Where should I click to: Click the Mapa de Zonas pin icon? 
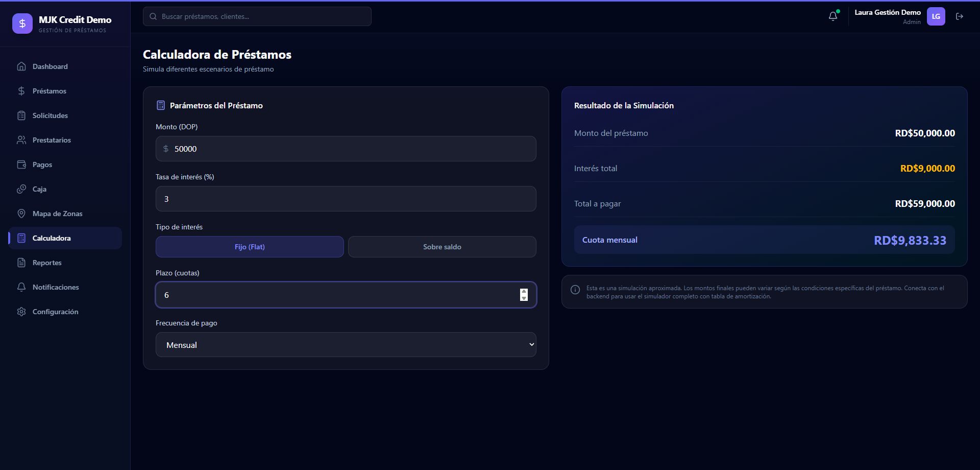pyautogui.click(x=21, y=214)
